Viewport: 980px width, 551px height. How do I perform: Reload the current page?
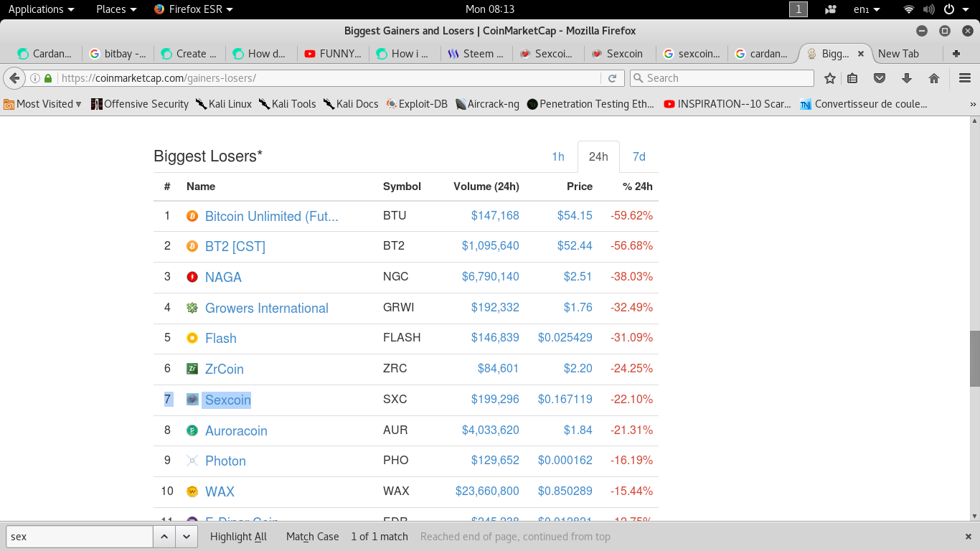click(612, 78)
